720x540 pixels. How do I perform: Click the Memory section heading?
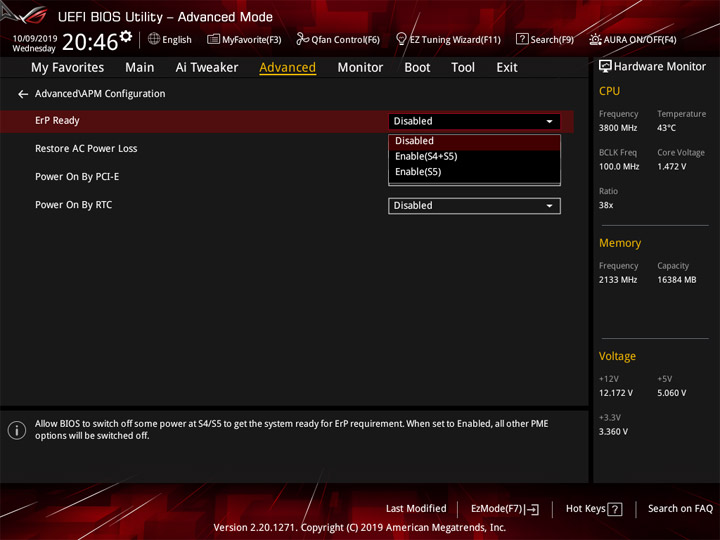click(x=620, y=243)
